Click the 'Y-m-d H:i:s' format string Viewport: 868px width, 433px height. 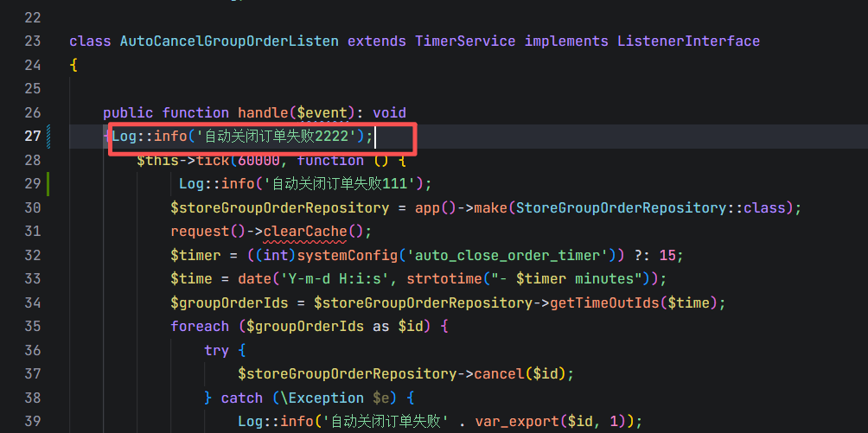point(335,279)
